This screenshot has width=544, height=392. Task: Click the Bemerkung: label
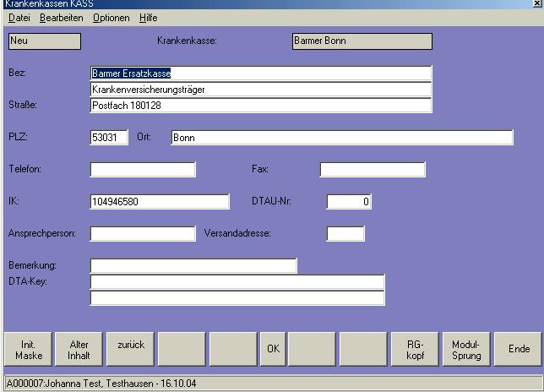[32, 265]
